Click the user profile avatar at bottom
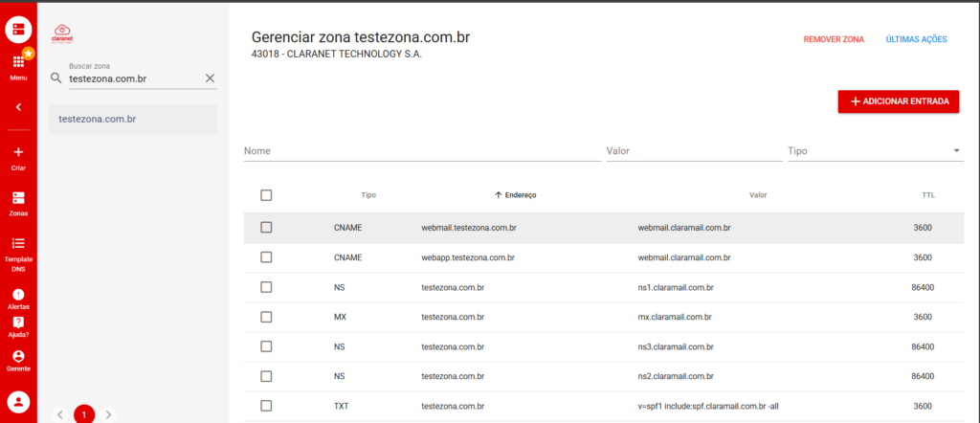 pyautogui.click(x=18, y=401)
